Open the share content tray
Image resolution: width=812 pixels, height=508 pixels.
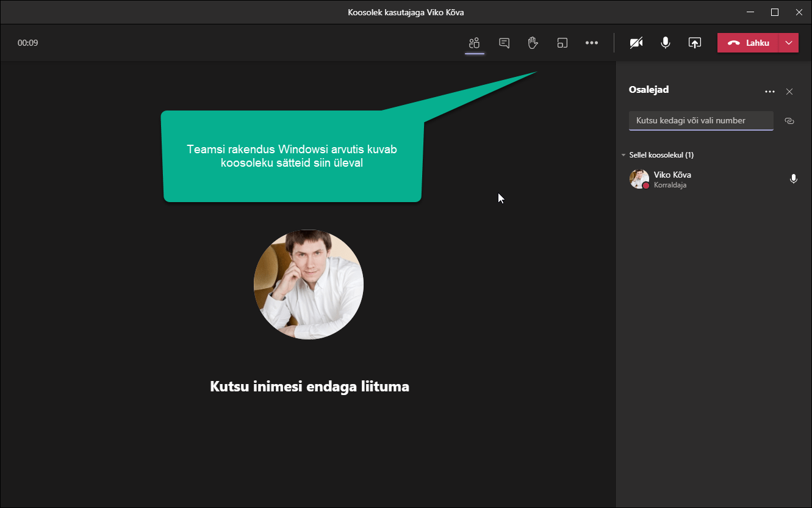[x=695, y=43]
